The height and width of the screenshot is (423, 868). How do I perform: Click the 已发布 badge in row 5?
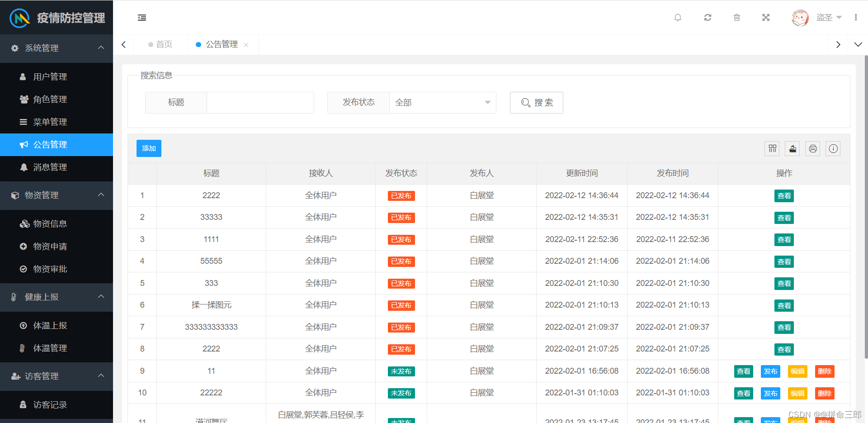[x=401, y=284]
